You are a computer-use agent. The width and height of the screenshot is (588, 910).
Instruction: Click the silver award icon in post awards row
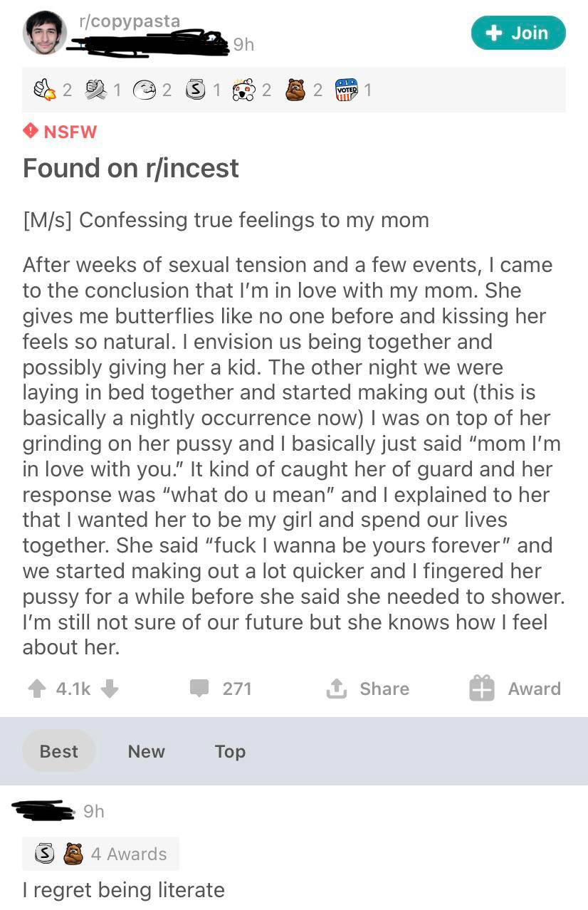[194, 90]
